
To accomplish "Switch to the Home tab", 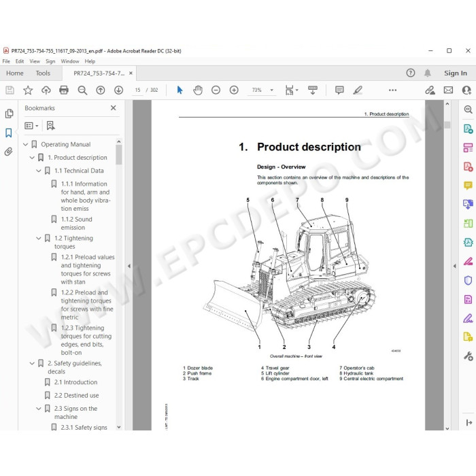I will 15,73.
